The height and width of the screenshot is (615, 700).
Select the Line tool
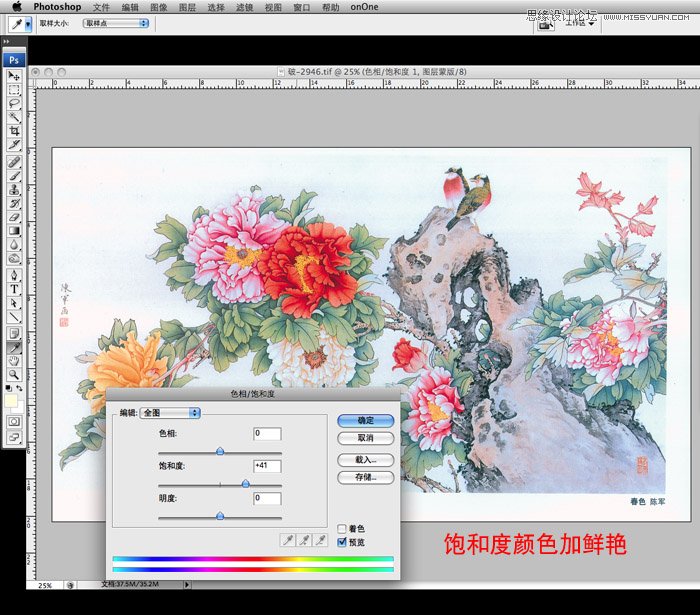point(14,317)
